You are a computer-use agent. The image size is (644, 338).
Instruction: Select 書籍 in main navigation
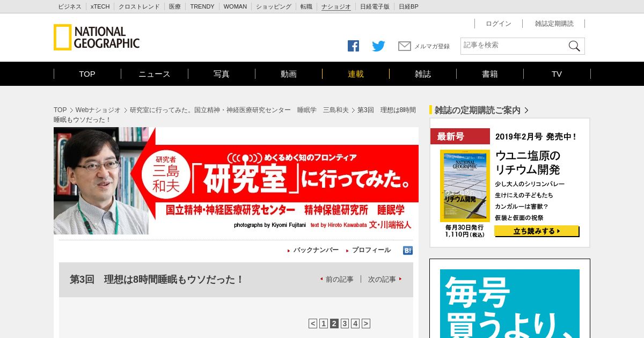[x=490, y=74]
